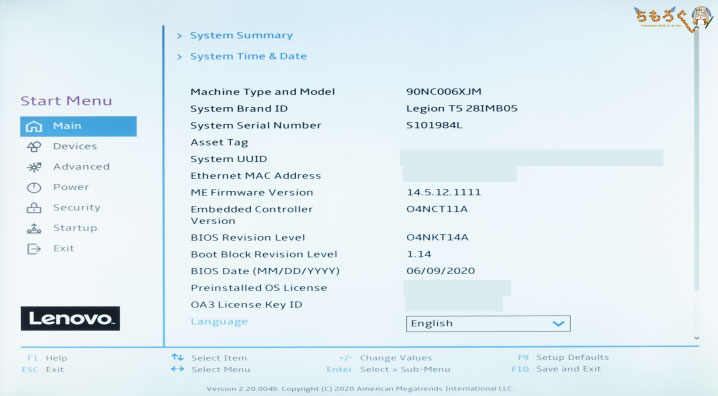Choose the Exit menu item

(x=63, y=248)
